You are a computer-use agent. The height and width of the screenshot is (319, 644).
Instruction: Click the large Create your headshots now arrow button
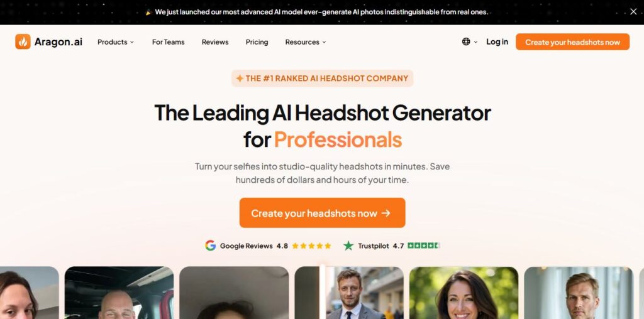323,213
